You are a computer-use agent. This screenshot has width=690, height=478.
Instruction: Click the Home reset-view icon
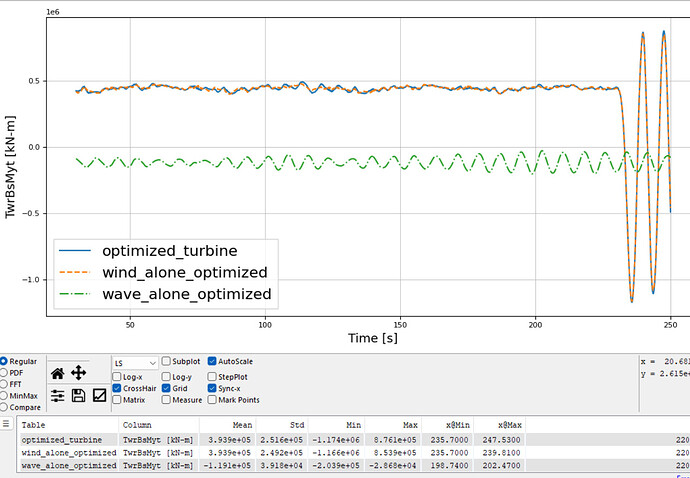click(x=58, y=374)
